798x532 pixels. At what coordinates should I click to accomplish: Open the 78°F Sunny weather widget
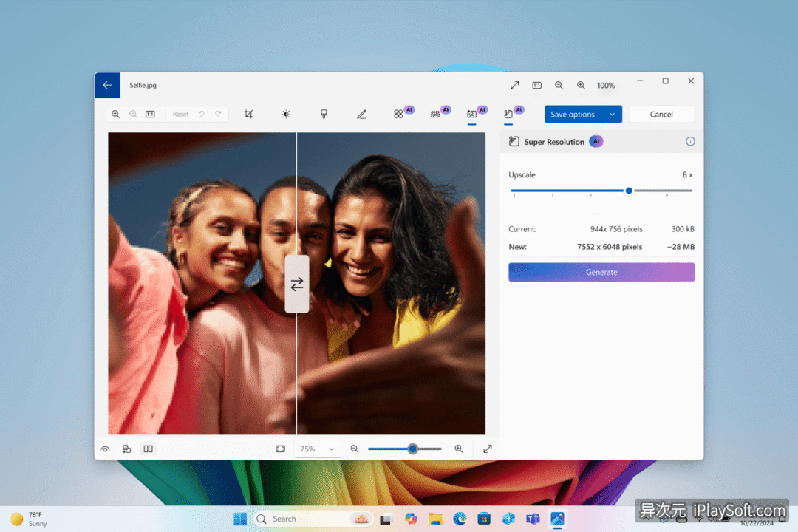(x=29, y=519)
